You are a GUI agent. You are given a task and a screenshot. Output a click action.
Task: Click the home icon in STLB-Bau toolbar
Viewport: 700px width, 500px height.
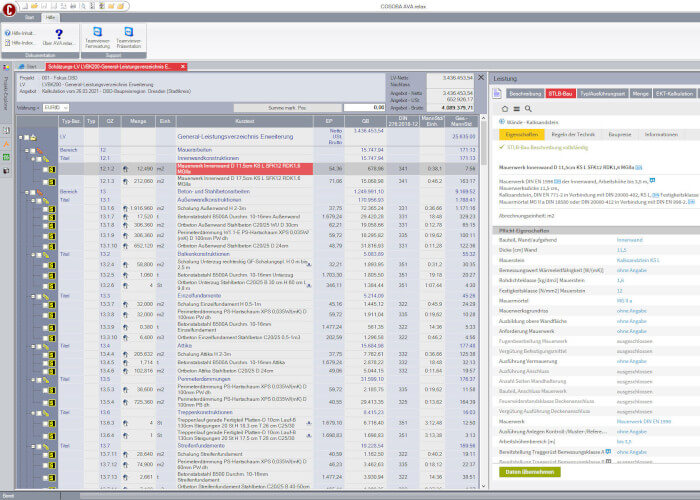pyautogui.click(x=505, y=108)
